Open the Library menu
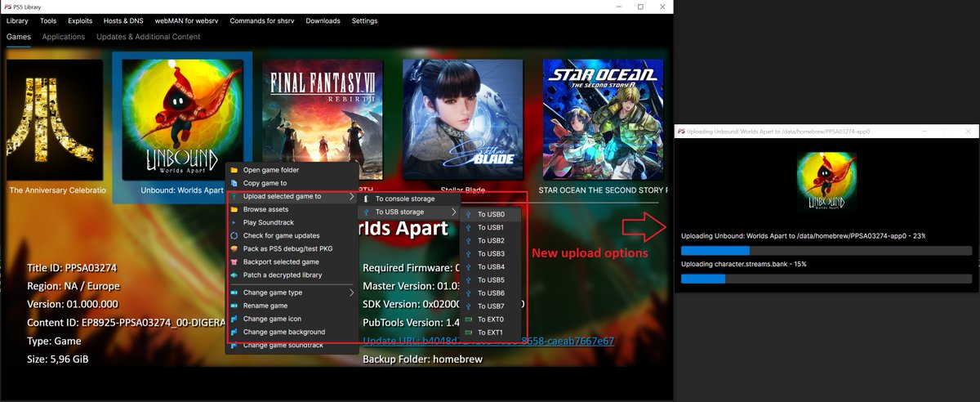Image resolution: width=980 pixels, height=402 pixels. coord(17,20)
